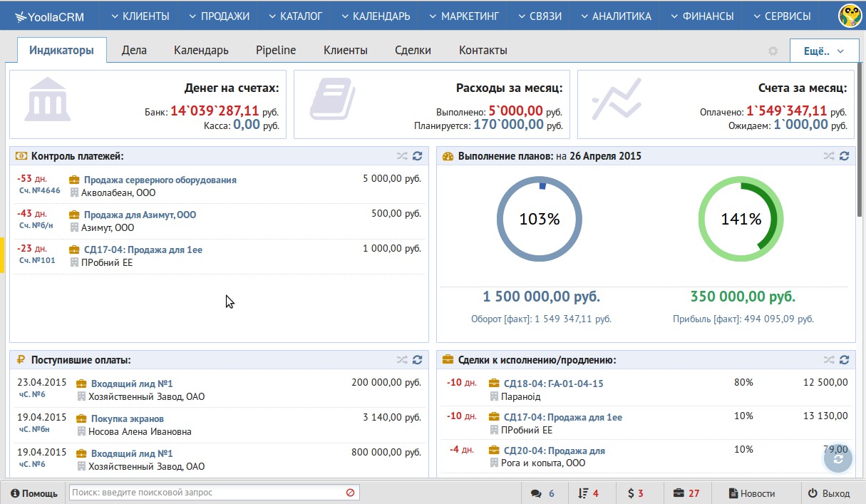Open briefcase deals counter showing 27

click(686, 493)
